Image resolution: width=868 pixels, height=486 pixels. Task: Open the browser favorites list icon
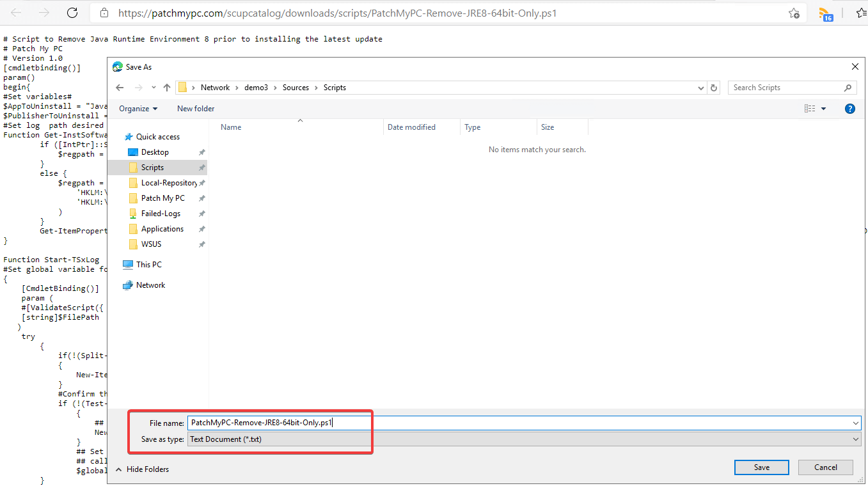[x=862, y=13]
